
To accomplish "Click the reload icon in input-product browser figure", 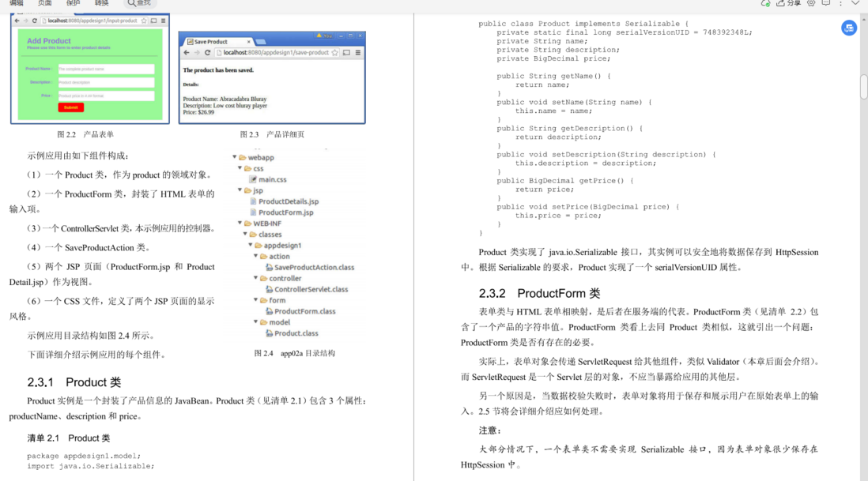I will pos(34,21).
